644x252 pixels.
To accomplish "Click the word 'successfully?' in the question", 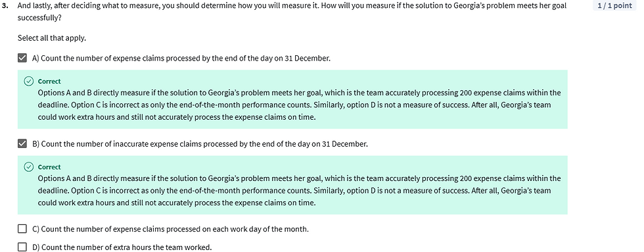I will click(39, 18).
